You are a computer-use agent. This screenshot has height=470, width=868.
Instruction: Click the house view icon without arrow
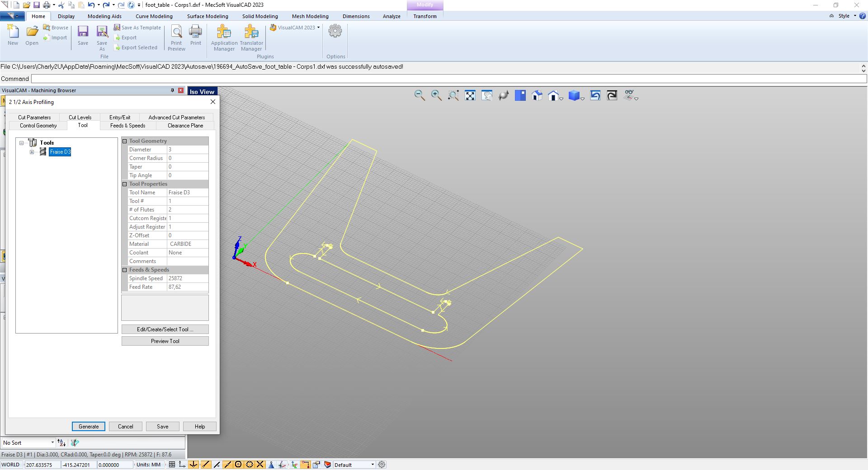point(537,95)
